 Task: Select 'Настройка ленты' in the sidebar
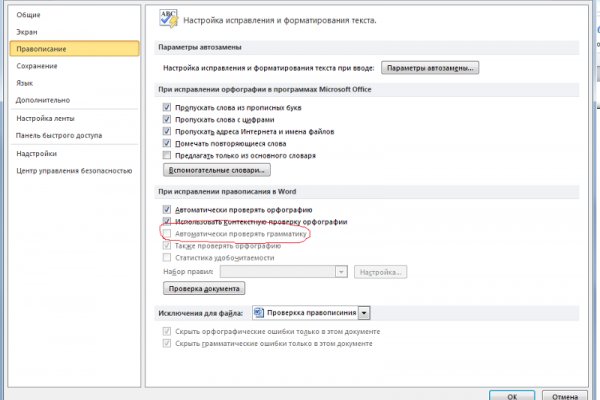click(x=46, y=118)
